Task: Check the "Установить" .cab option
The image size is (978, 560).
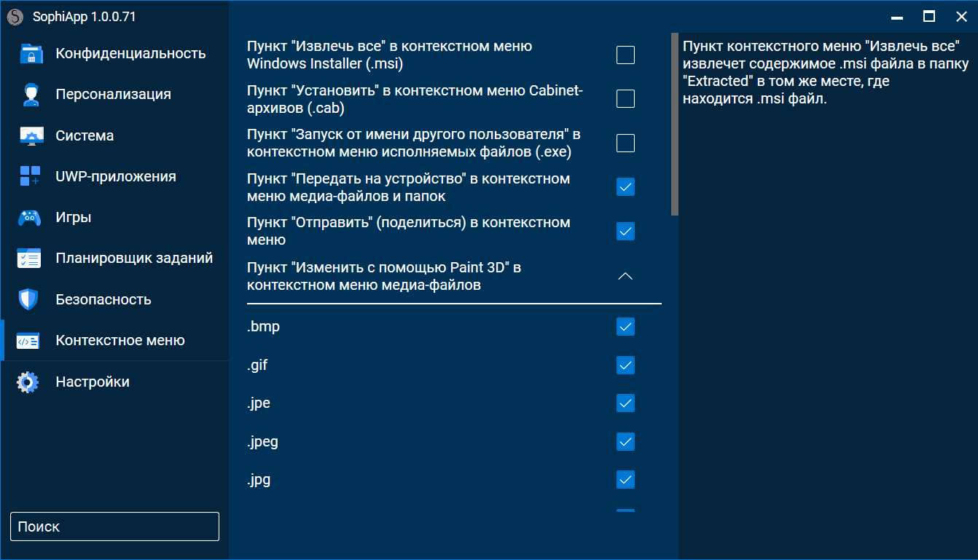Action: point(625,99)
